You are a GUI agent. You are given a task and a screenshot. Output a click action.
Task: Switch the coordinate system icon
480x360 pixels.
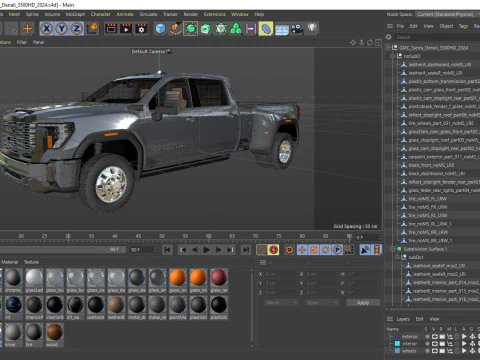(93, 28)
